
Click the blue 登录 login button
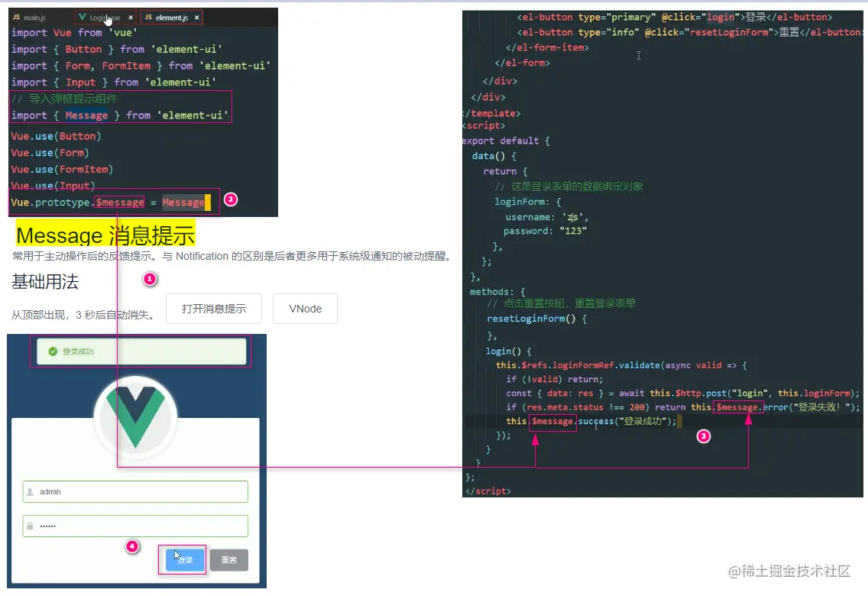pos(185,560)
